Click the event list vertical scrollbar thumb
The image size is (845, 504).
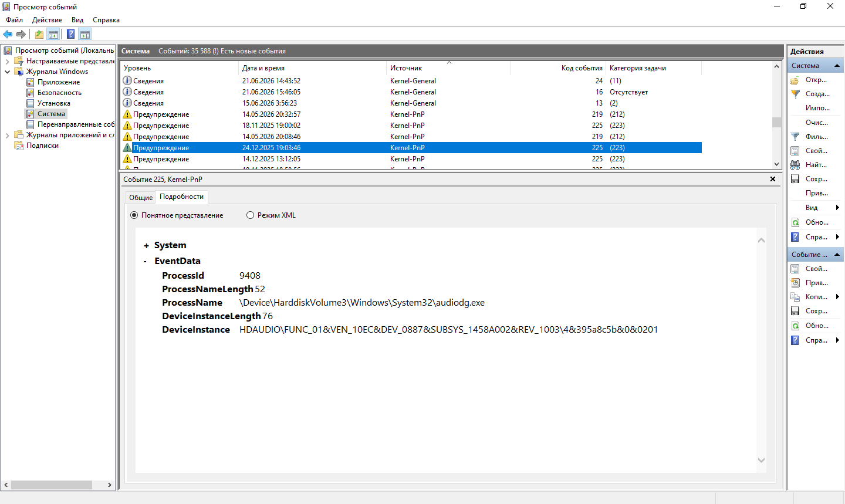tap(776, 122)
